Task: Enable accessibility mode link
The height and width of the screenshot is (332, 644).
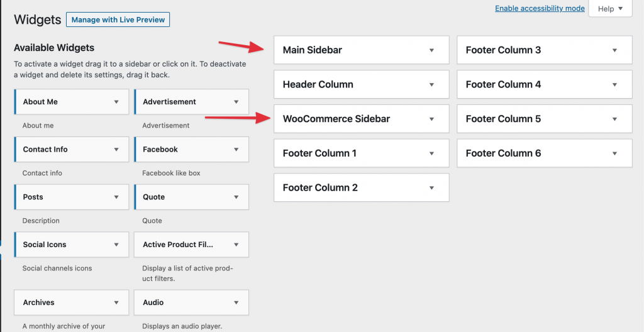Action: [540, 8]
